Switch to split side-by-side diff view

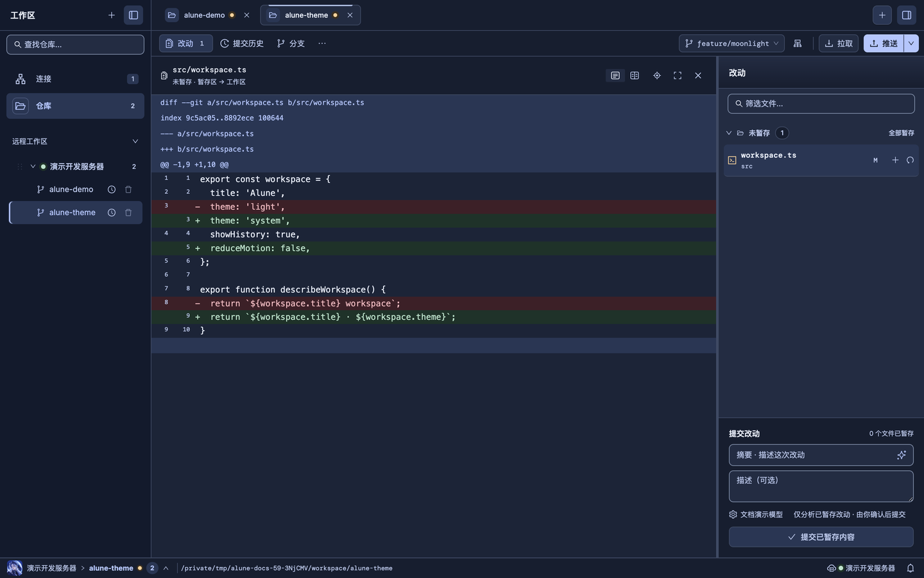pos(635,76)
